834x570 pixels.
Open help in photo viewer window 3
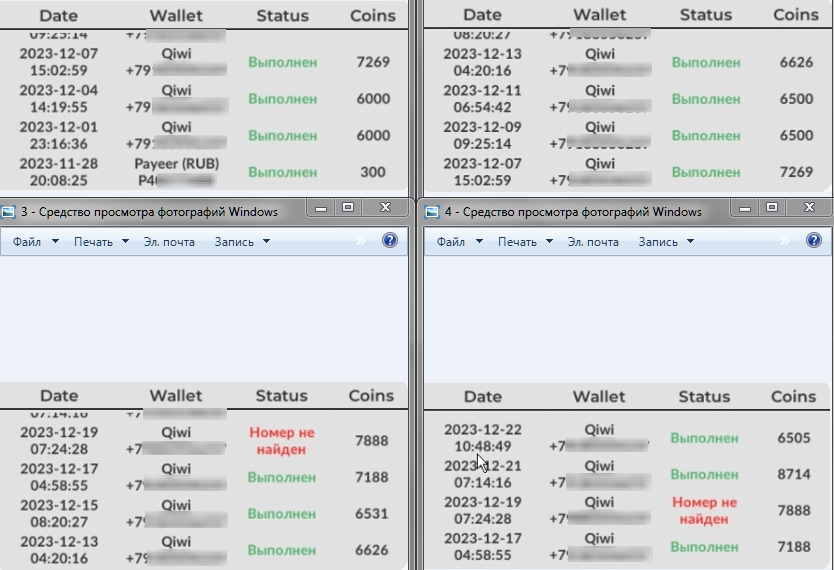pyautogui.click(x=390, y=241)
